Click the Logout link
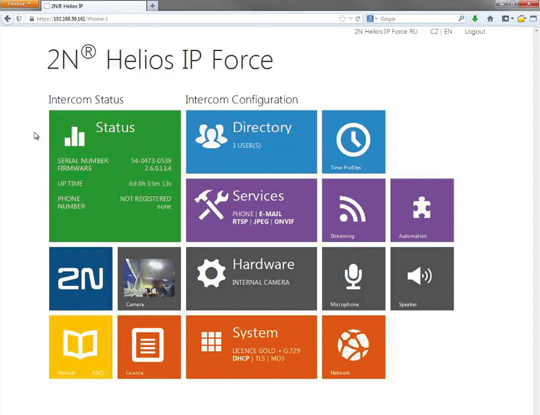540x415 pixels. [475, 32]
